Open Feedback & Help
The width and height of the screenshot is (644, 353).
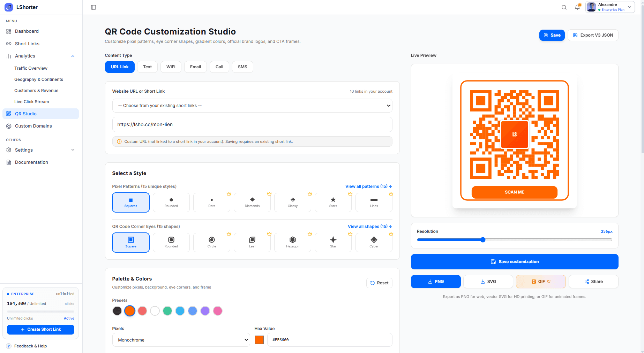pos(27,346)
